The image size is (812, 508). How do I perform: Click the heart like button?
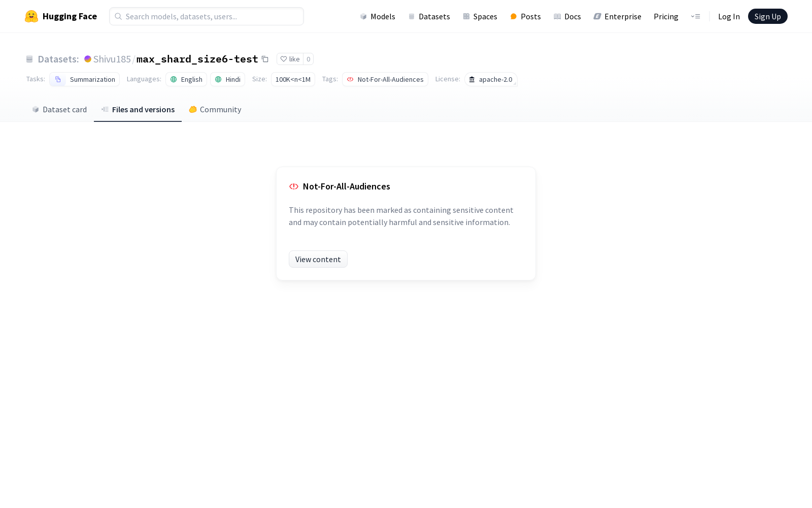(290, 59)
